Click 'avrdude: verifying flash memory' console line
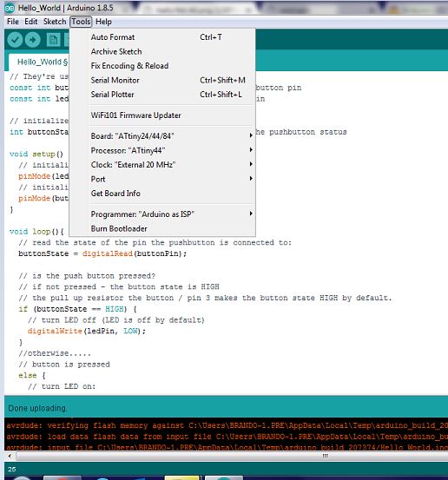This screenshot has height=480, width=448. [x=227, y=425]
